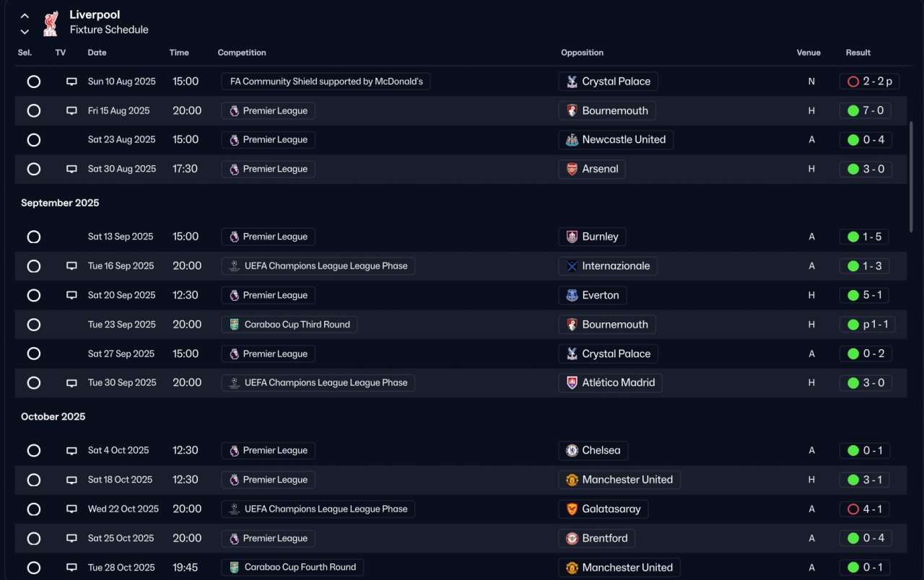Click TV icon for the Community Shield match
The height and width of the screenshot is (580, 924).
(71, 82)
